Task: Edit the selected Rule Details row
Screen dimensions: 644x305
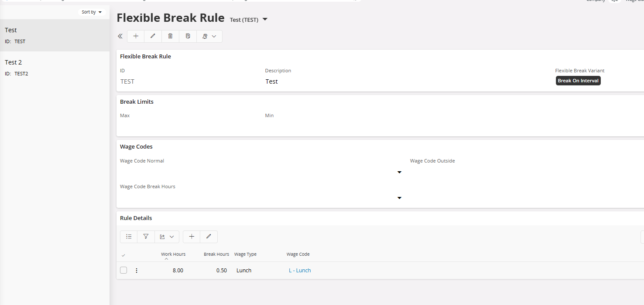Action: [209, 237]
